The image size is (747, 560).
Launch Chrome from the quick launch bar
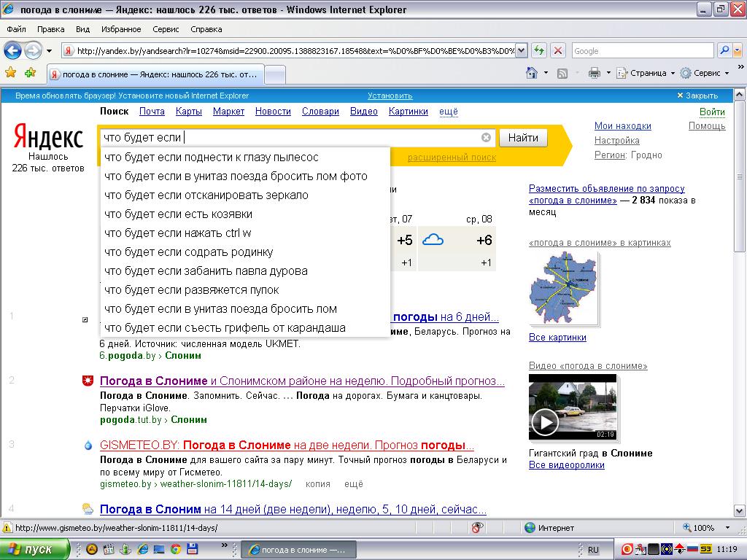[175, 549]
